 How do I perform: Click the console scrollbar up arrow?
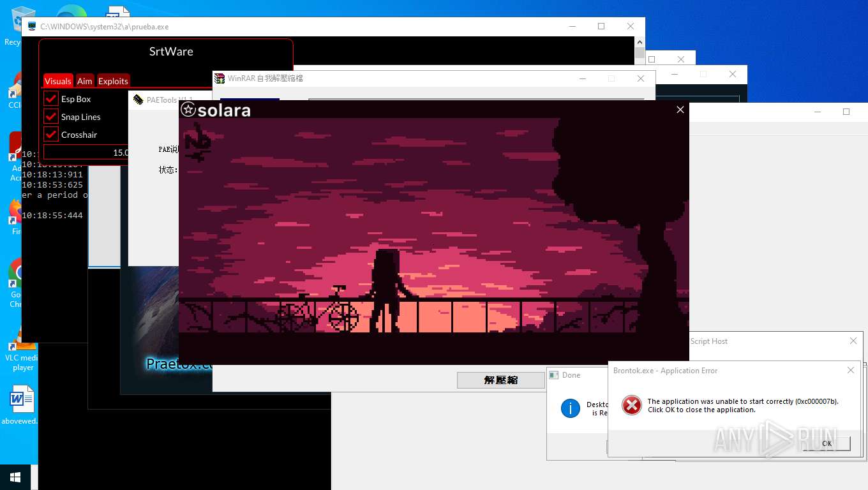640,43
